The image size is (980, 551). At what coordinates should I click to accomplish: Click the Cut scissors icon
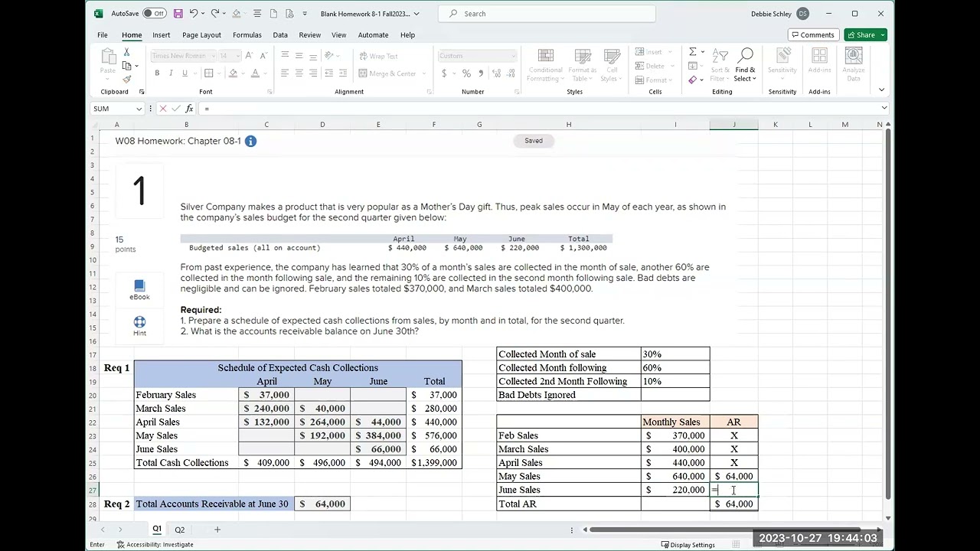pyautogui.click(x=126, y=52)
